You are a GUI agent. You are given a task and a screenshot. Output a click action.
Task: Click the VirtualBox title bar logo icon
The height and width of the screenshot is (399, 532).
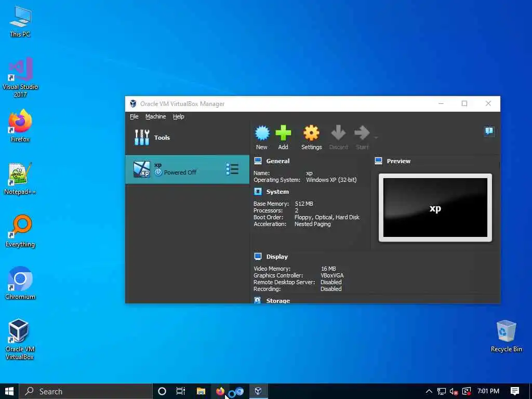tap(133, 103)
